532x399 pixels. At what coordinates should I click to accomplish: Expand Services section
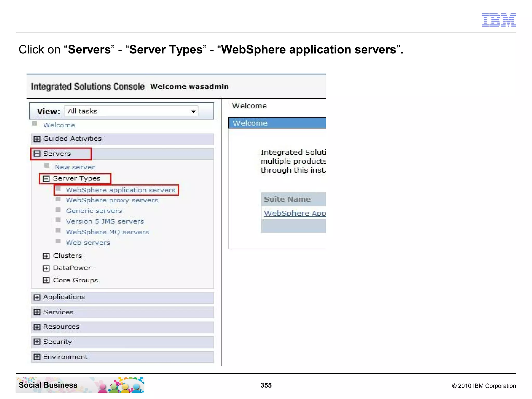click(x=37, y=312)
